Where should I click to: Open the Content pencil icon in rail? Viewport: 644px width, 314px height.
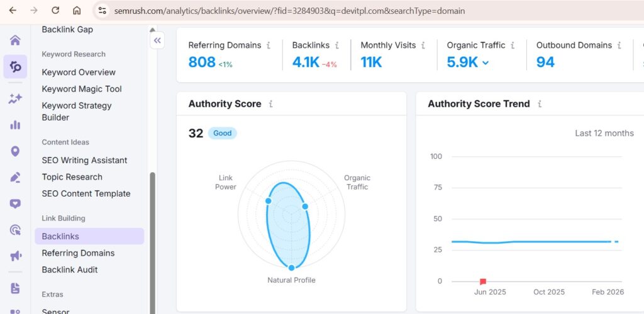(x=15, y=177)
